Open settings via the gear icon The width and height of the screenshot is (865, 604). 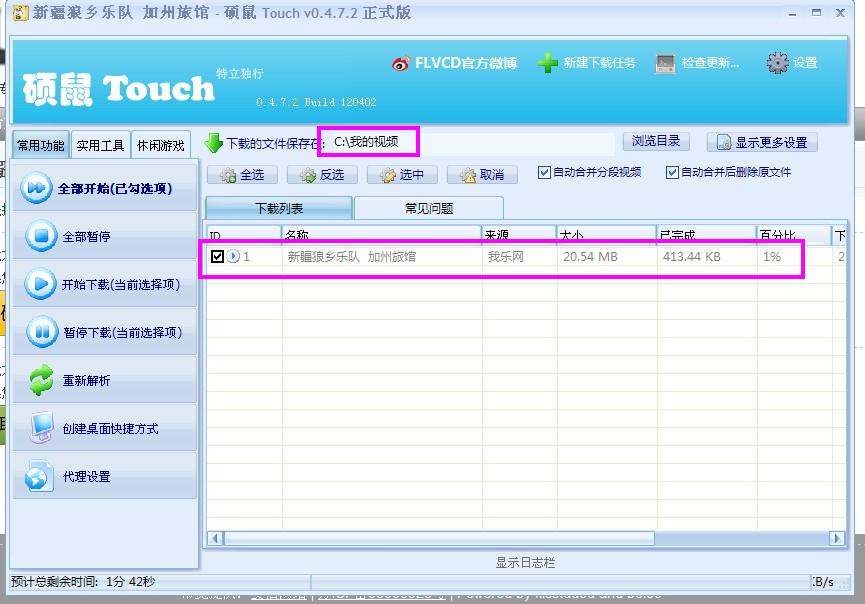point(777,63)
